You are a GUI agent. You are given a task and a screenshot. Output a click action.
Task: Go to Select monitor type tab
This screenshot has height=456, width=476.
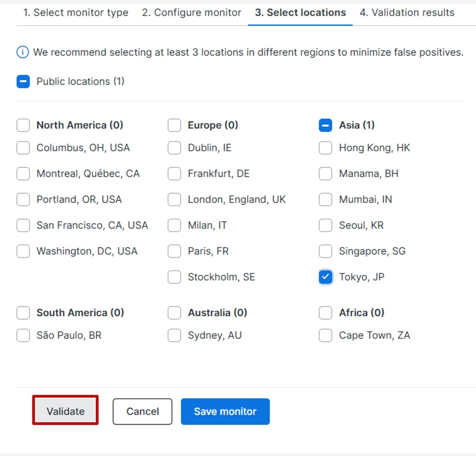point(75,13)
